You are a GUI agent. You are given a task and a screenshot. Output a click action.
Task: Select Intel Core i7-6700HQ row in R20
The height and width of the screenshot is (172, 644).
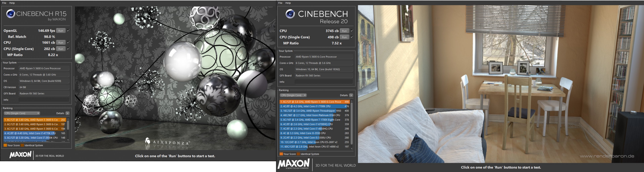tap(314, 124)
